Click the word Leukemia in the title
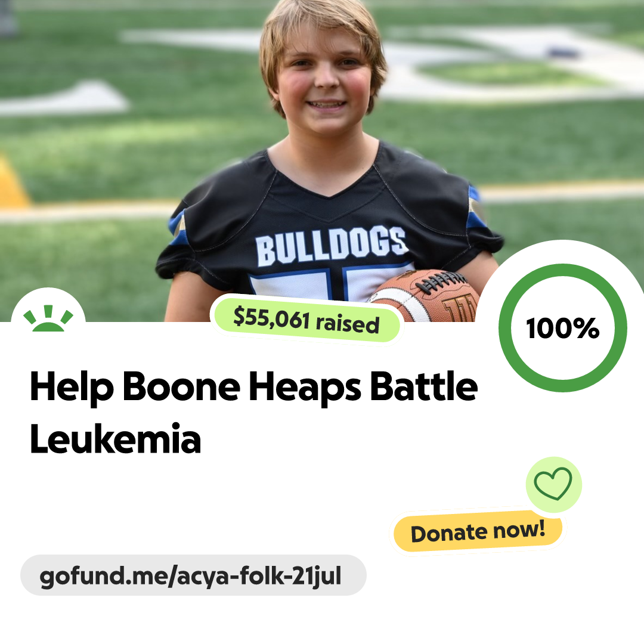644x644 pixels. coord(116,439)
